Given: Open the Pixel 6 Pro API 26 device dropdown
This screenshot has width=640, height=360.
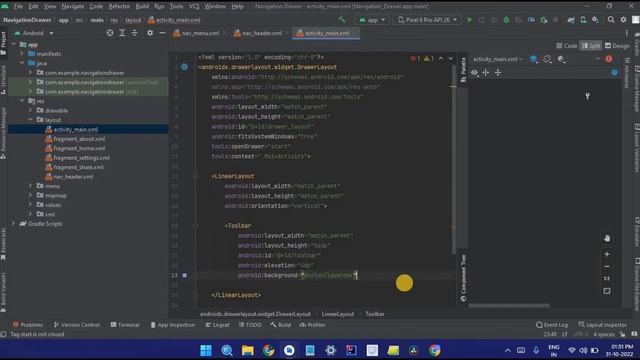Looking at the screenshot, I should click(x=427, y=20).
